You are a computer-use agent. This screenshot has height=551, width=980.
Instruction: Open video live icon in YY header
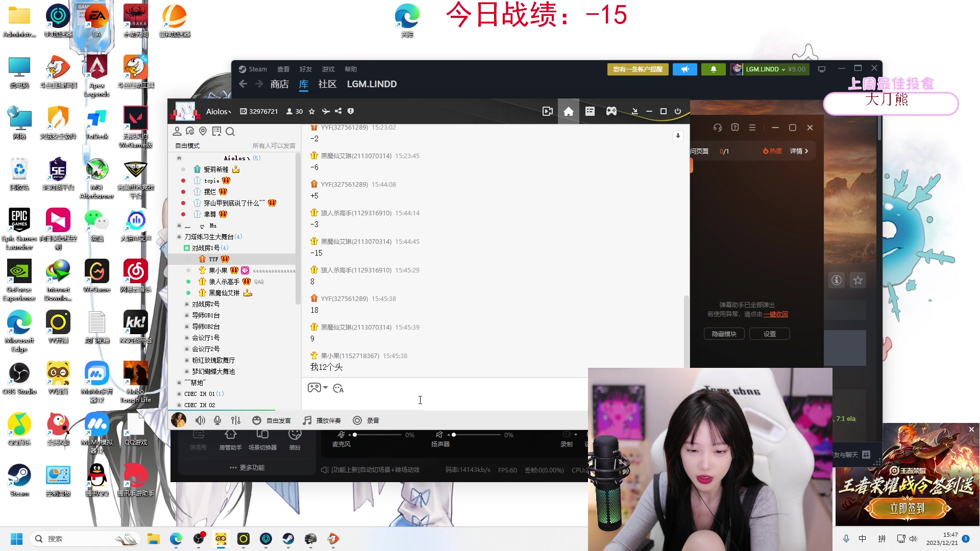pos(548,111)
